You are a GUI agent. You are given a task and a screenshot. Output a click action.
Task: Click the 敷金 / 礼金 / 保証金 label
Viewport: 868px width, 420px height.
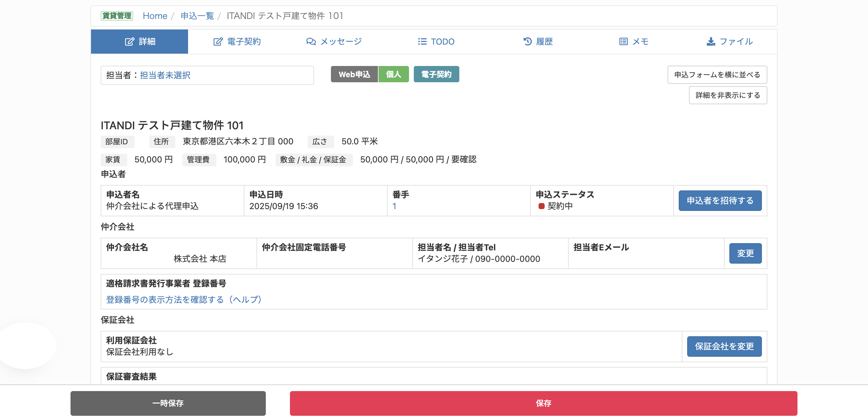pyautogui.click(x=313, y=160)
